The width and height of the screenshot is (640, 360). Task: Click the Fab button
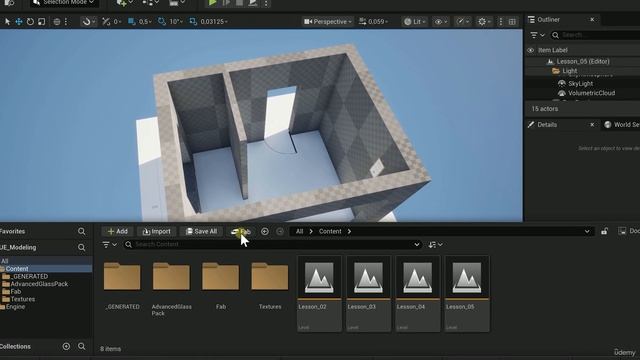241,231
